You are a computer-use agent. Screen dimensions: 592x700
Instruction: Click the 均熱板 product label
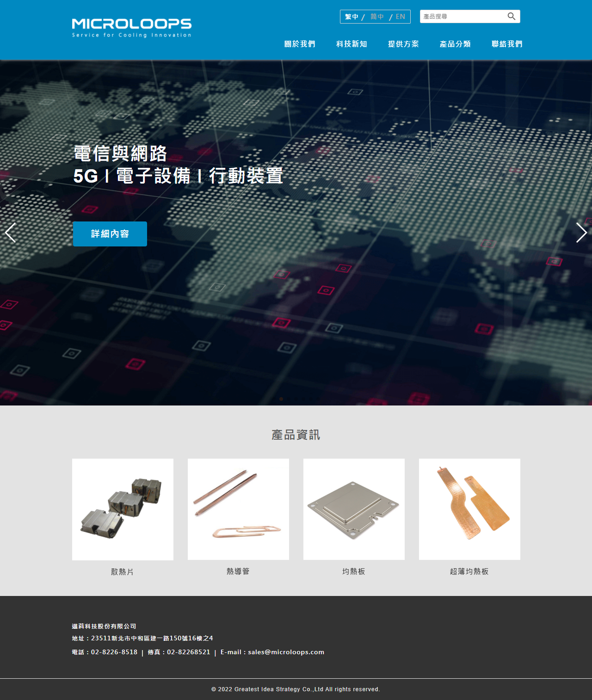point(354,571)
